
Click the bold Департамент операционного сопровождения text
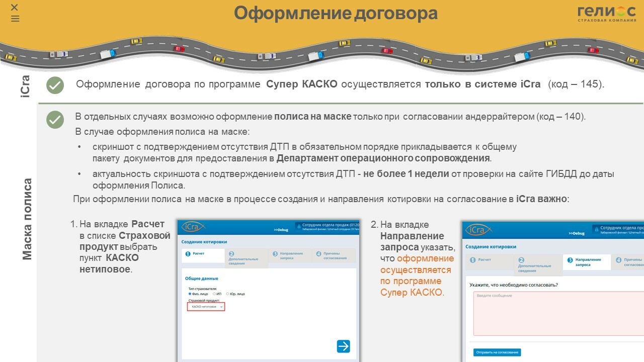click(x=383, y=158)
